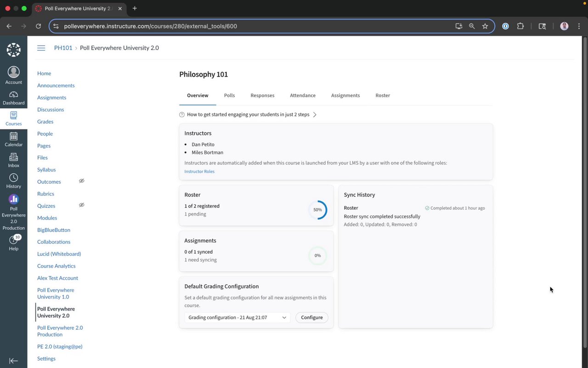Open the Chrome profile avatar

click(x=564, y=26)
